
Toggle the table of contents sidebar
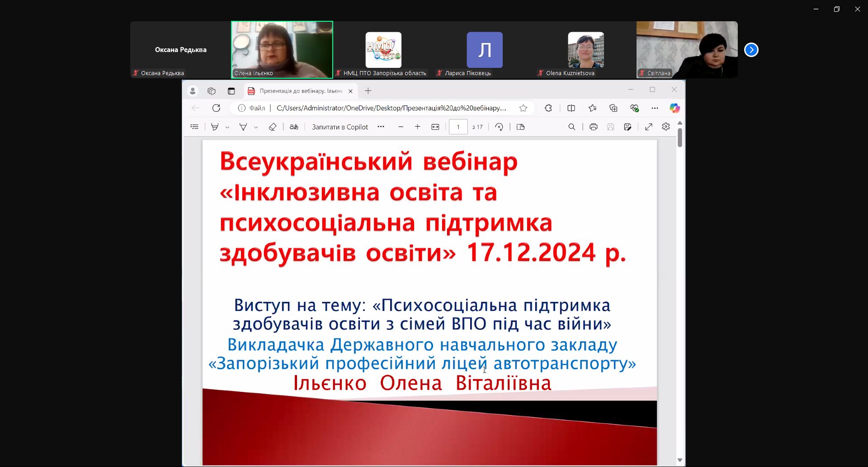point(194,127)
